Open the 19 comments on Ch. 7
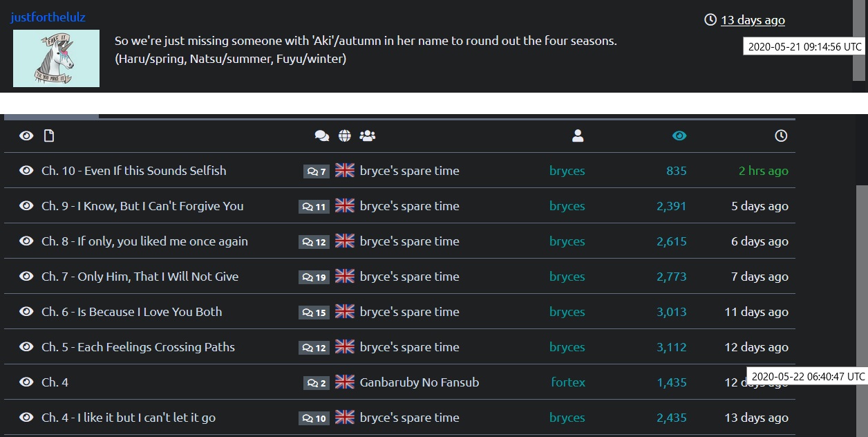This screenshot has width=868, height=437. point(314,277)
